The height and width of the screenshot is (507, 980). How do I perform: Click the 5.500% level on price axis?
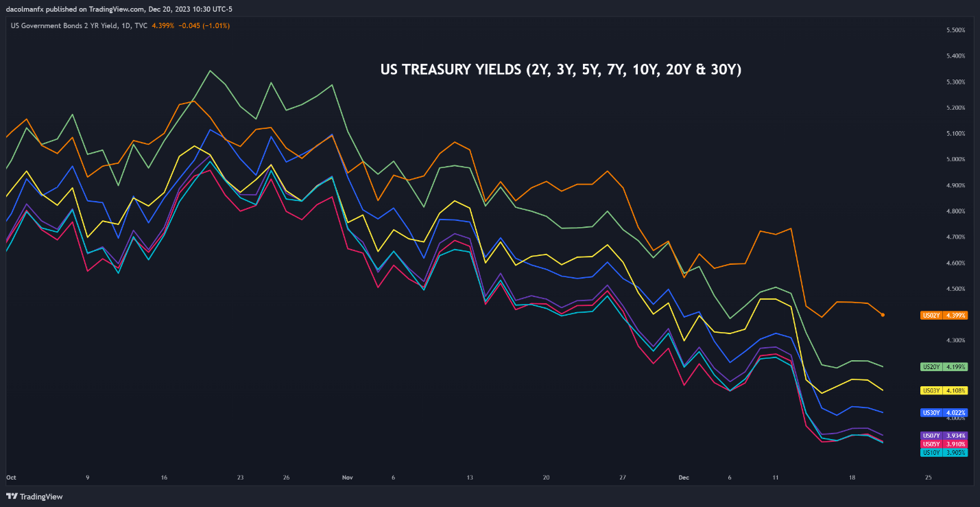click(955, 30)
